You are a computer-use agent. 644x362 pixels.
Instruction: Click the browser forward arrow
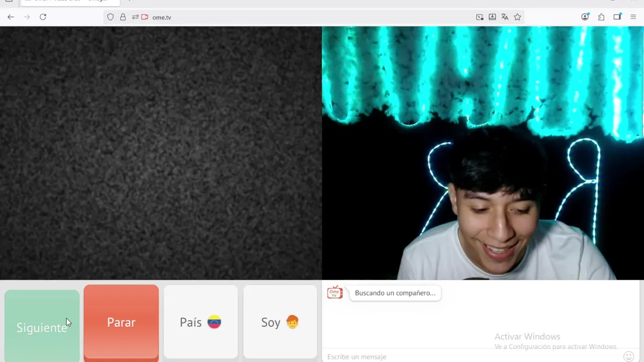pyautogui.click(x=27, y=17)
